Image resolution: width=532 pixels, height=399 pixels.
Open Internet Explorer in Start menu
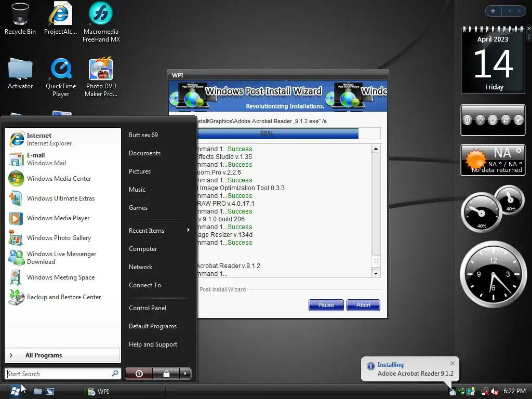coord(63,139)
